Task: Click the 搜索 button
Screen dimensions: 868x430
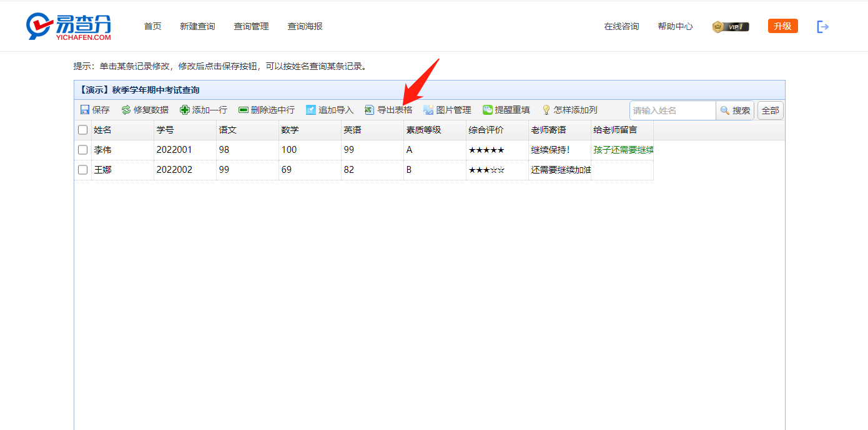Action: click(735, 110)
